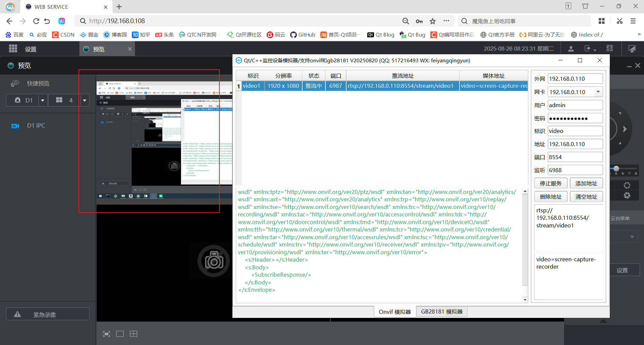The width and height of the screenshot is (644, 345).
Task: Click the user account icon in status bar
Action: [571, 48]
